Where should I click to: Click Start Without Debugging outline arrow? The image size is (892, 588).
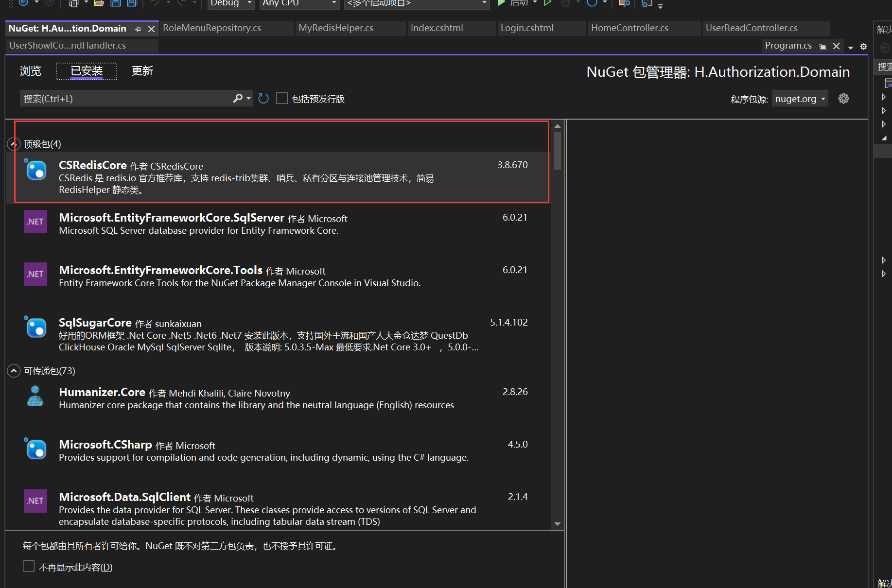(x=548, y=3)
